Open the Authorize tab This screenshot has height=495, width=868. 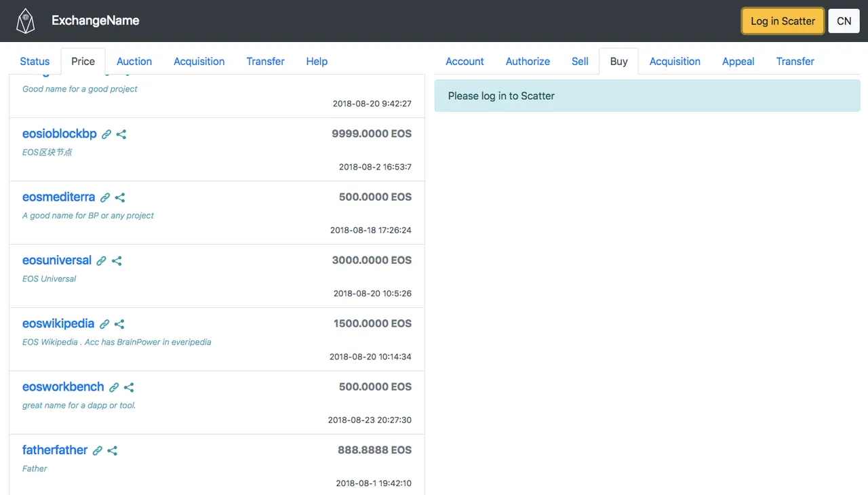528,61
